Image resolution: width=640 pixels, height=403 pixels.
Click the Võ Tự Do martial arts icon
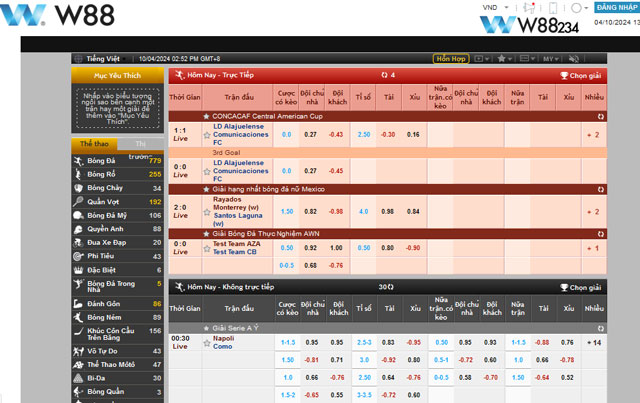click(78, 351)
